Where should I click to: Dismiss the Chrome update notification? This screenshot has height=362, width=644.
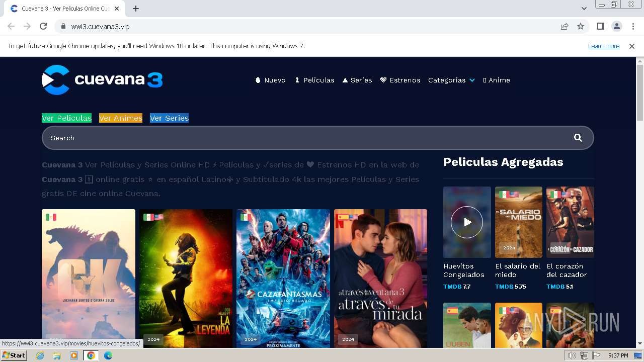point(632,46)
